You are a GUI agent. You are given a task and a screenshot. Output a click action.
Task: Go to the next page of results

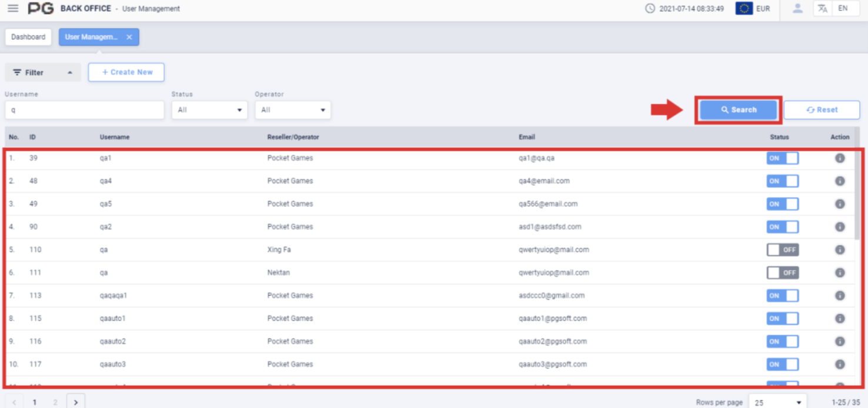tap(75, 402)
